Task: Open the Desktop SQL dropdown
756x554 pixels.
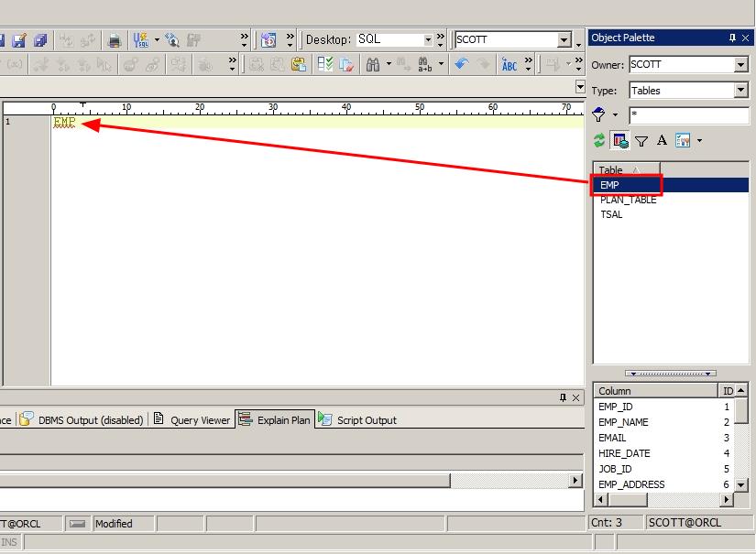Action: point(427,40)
